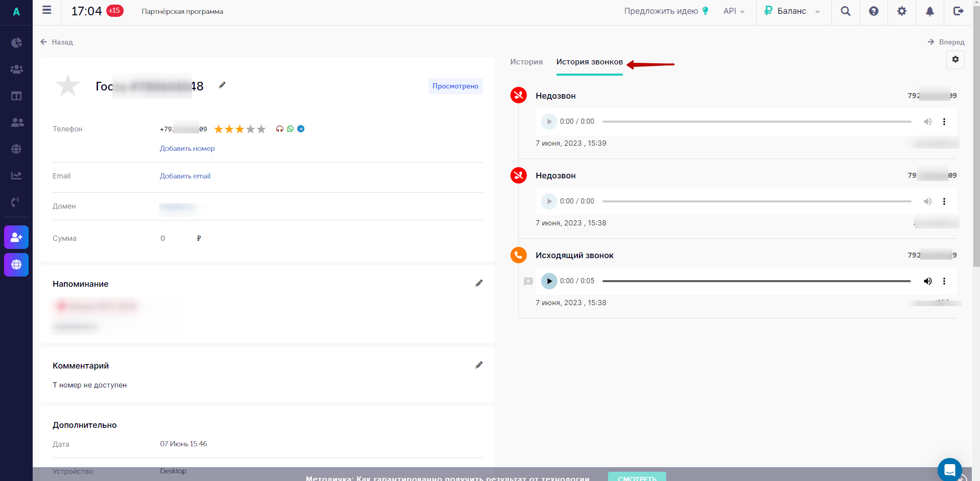This screenshot has width=980, height=481.
Task: Open pie chart analytics in sidebar
Action: tap(16, 42)
